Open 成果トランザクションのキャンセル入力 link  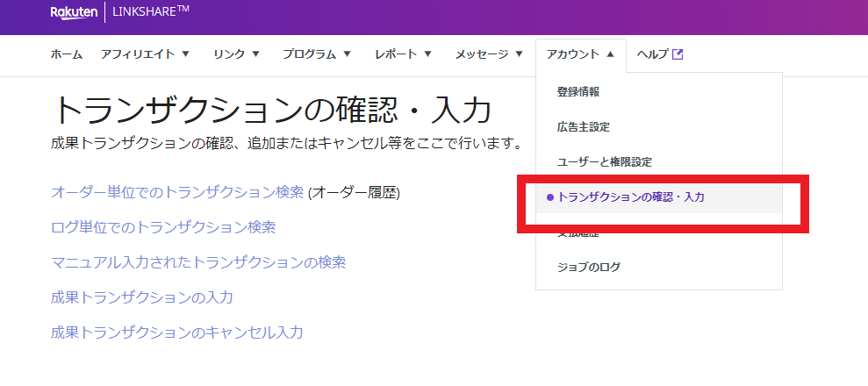click(x=177, y=332)
